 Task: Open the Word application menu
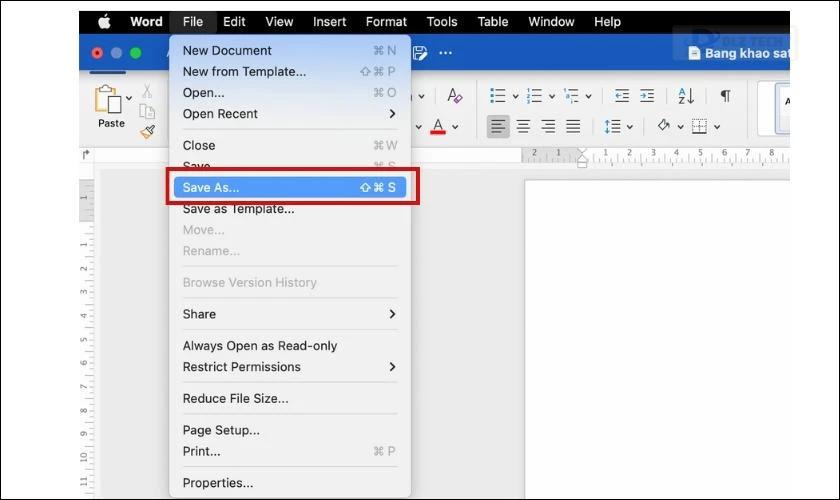coord(146,22)
